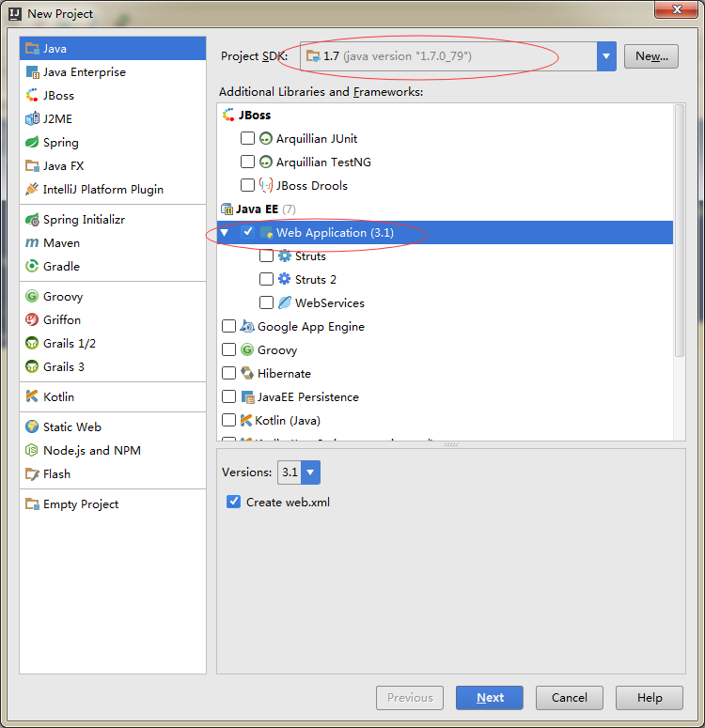The height and width of the screenshot is (728, 705).
Task: Select Empty Project category
Action: (x=113, y=503)
